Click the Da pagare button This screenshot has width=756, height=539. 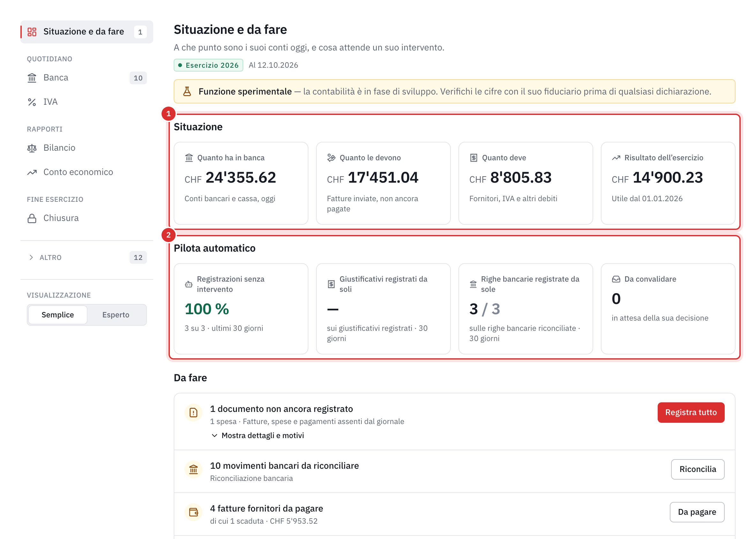pyautogui.click(x=697, y=512)
